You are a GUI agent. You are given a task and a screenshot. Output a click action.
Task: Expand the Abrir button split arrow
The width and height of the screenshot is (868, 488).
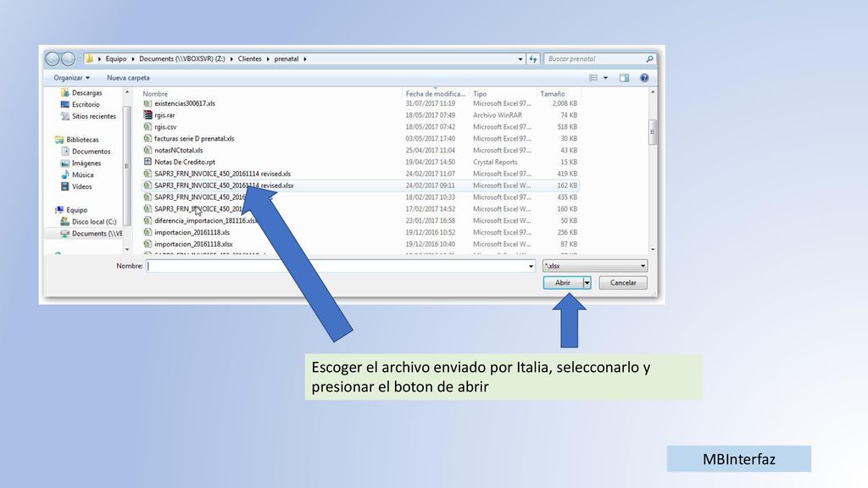coord(587,283)
